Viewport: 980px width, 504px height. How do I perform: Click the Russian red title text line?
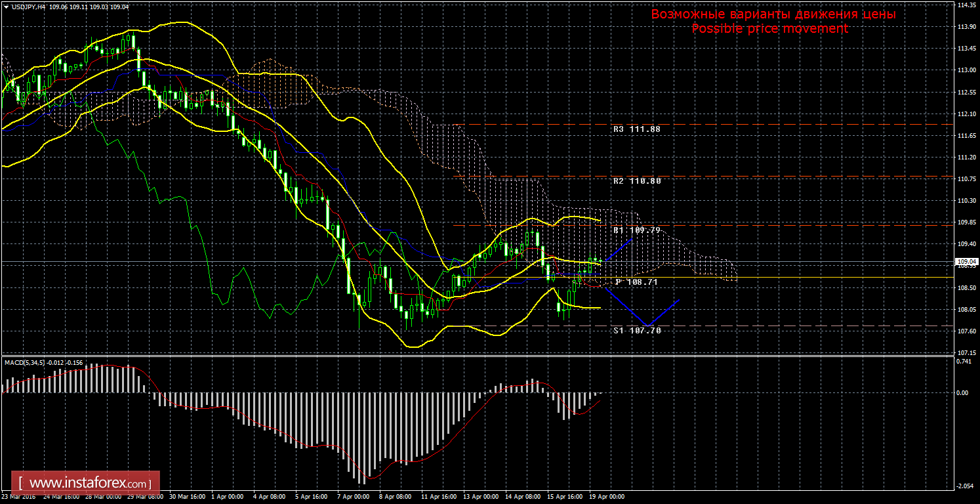point(773,14)
